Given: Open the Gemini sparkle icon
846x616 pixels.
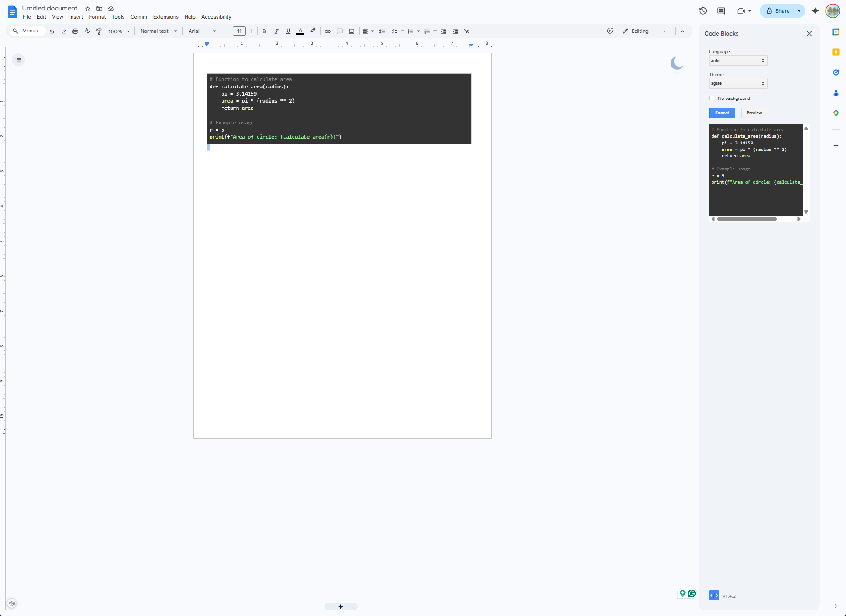Looking at the screenshot, I should [x=815, y=11].
